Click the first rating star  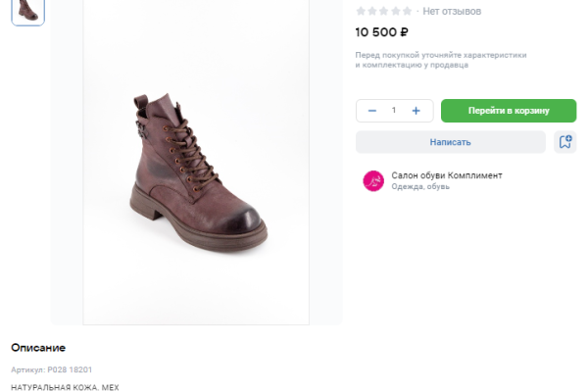361,11
